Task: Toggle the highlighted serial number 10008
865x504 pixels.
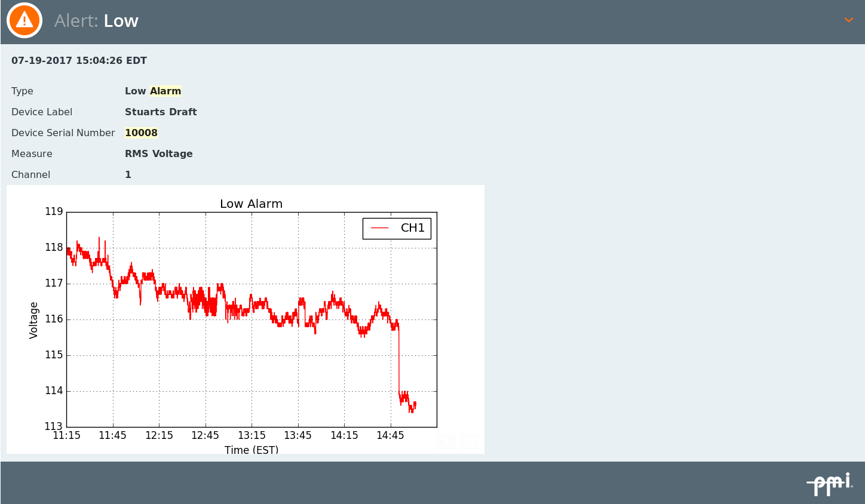Action: 141,132
